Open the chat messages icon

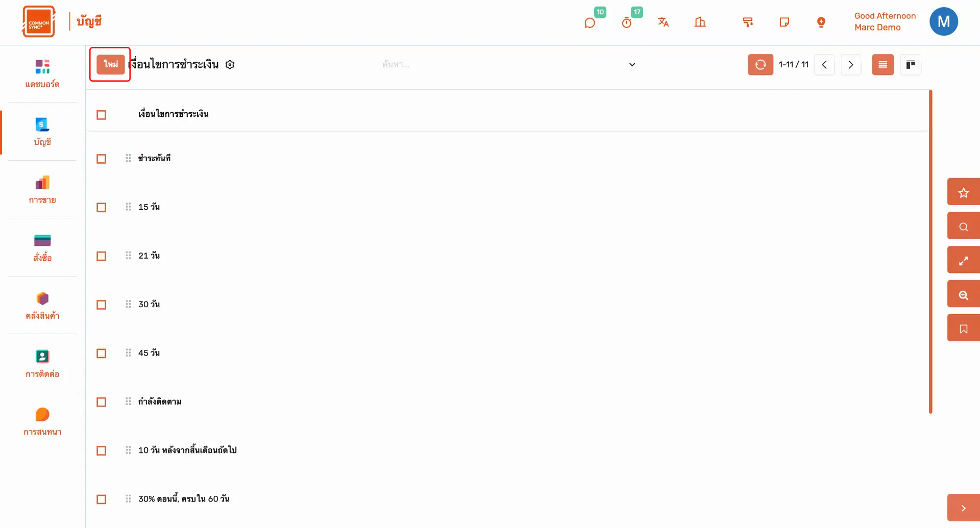(590, 23)
